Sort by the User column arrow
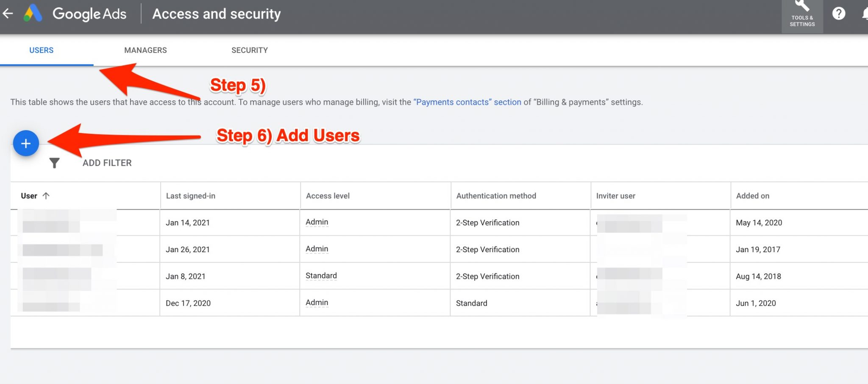The image size is (868, 384). [47, 195]
